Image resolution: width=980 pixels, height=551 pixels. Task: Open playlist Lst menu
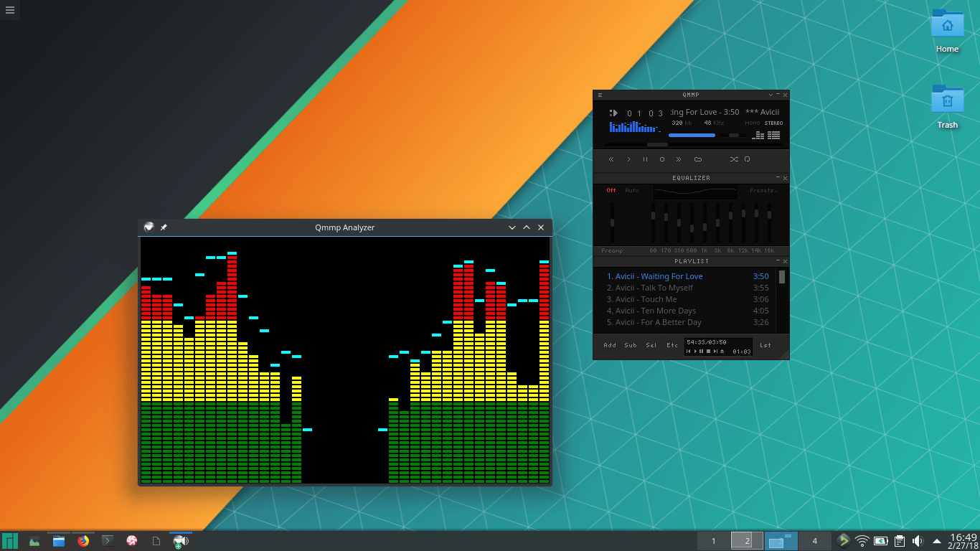765,345
